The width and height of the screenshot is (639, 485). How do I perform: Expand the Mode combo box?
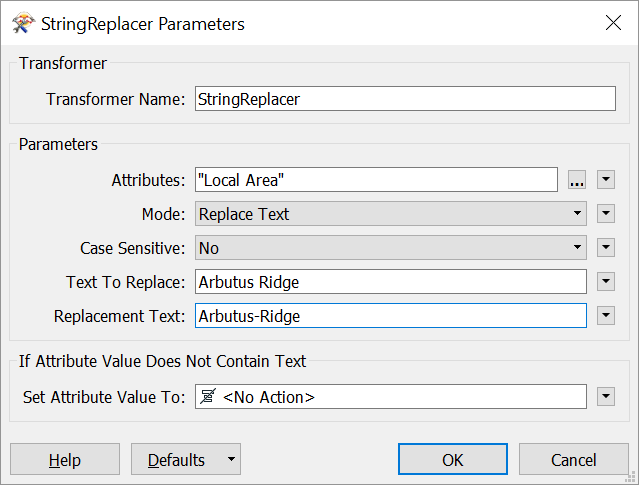click(391, 214)
